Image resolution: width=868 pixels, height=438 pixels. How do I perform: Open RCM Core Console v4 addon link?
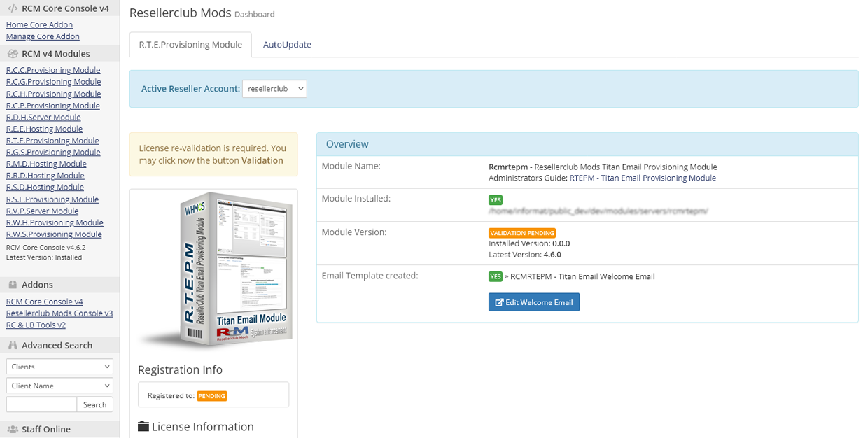[x=45, y=302]
